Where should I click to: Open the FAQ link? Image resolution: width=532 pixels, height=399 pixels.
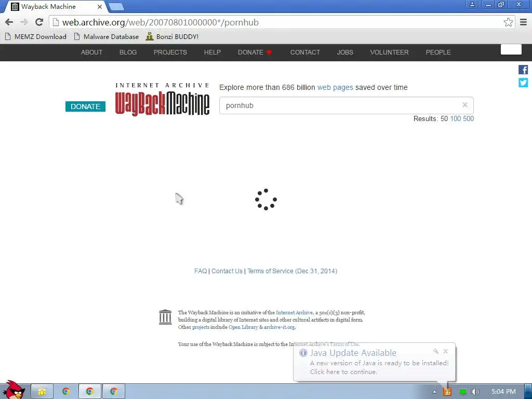click(201, 271)
